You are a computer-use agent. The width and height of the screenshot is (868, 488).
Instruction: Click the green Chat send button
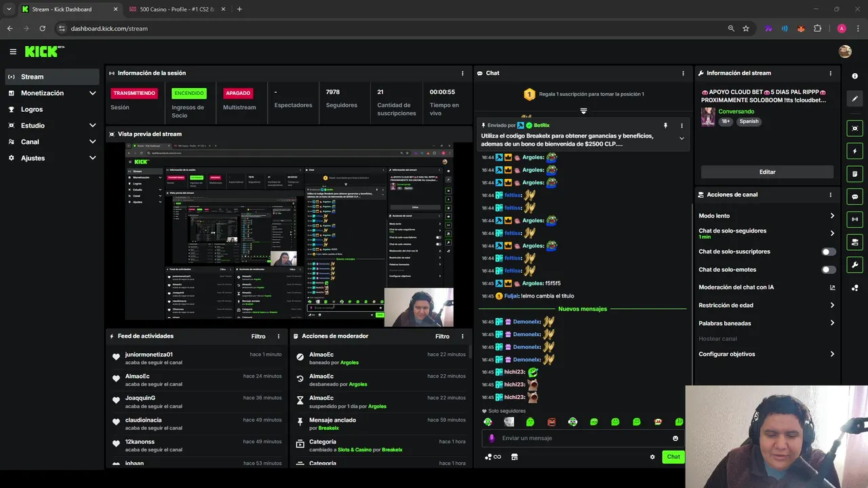tap(673, 457)
